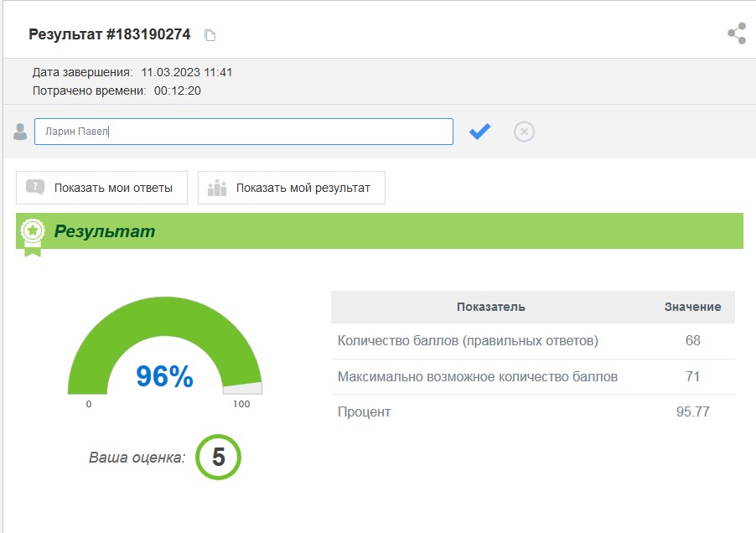Click the green ribbon badge icon

coord(33,233)
